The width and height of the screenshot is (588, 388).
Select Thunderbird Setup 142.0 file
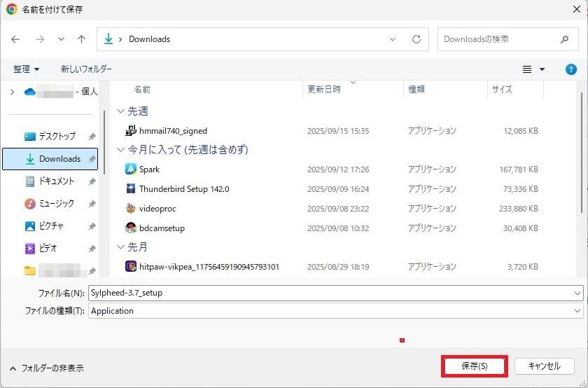point(183,189)
